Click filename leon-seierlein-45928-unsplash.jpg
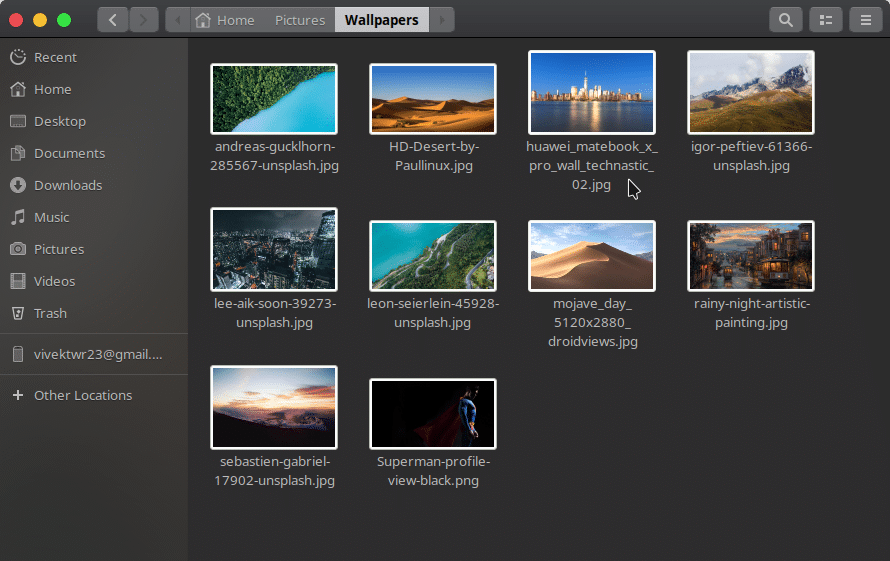The width and height of the screenshot is (890, 561). pos(433,313)
